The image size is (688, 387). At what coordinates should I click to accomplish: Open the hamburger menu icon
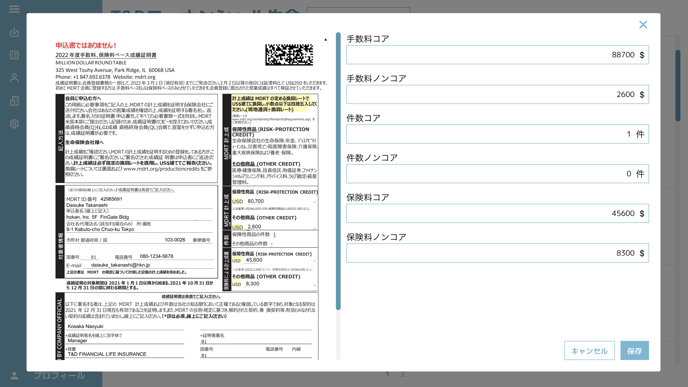pos(14,9)
